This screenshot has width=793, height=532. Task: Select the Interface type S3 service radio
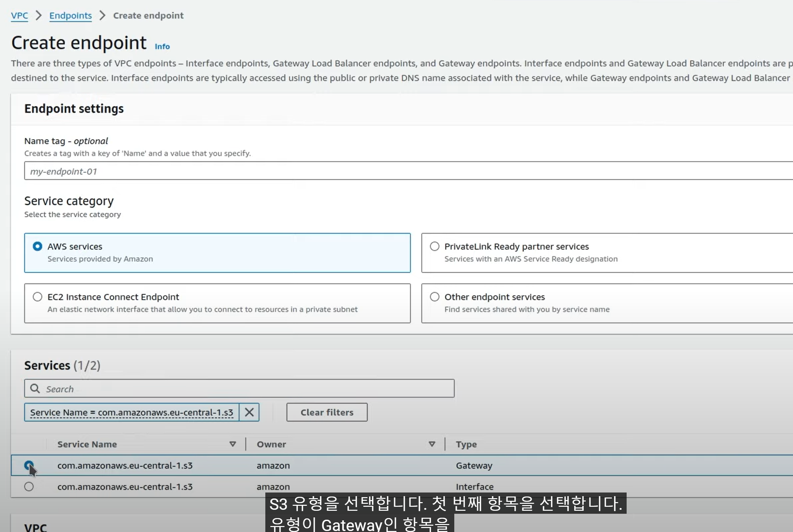pos(29,487)
